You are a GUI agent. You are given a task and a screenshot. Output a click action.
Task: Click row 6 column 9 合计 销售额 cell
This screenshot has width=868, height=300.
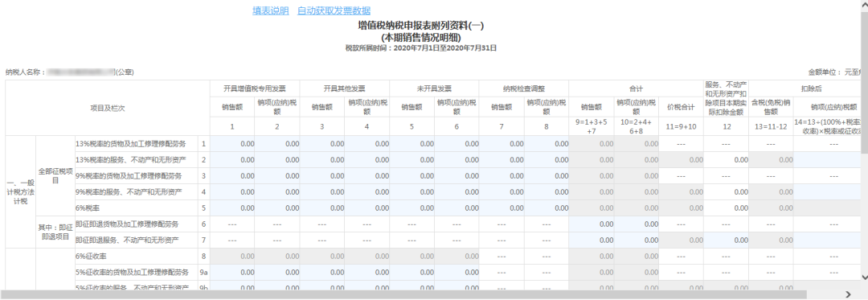(592, 224)
